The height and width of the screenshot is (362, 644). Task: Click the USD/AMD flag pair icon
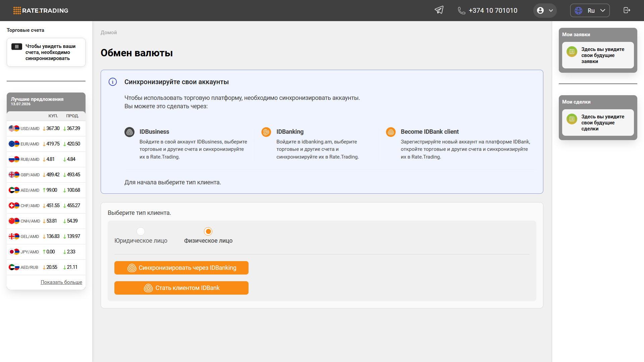[x=14, y=128]
